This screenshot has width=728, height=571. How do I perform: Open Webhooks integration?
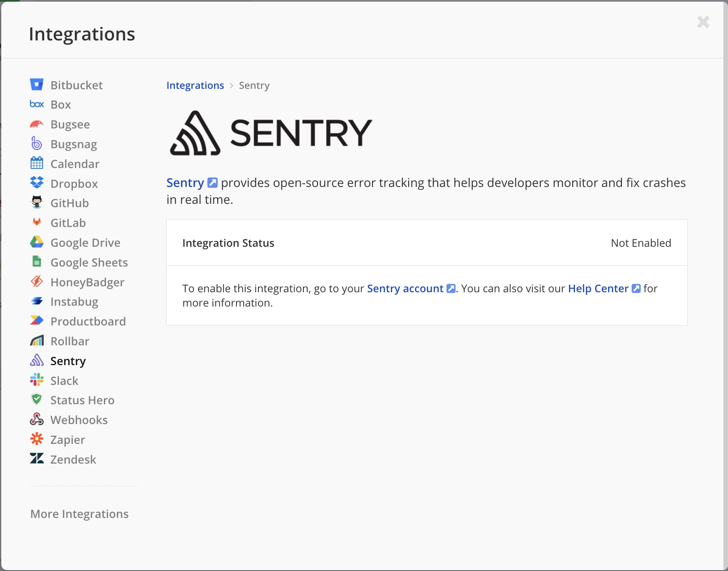point(79,420)
